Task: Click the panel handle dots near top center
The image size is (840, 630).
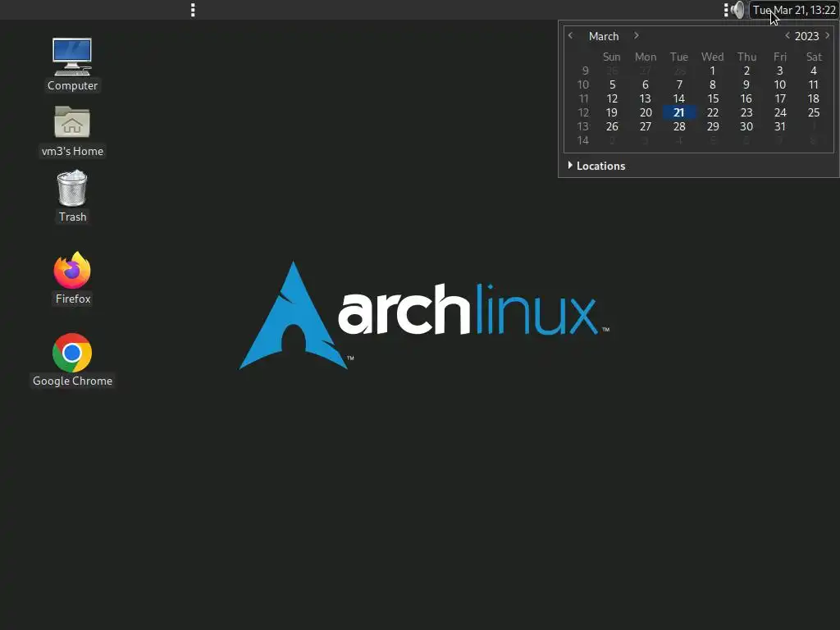Action: pos(193,10)
